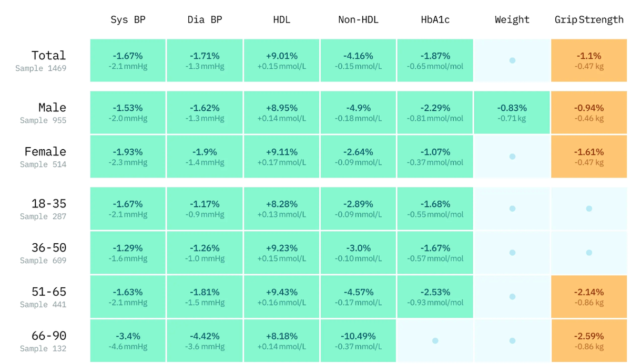Click the Male row label
The image size is (631, 364).
(x=52, y=108)
